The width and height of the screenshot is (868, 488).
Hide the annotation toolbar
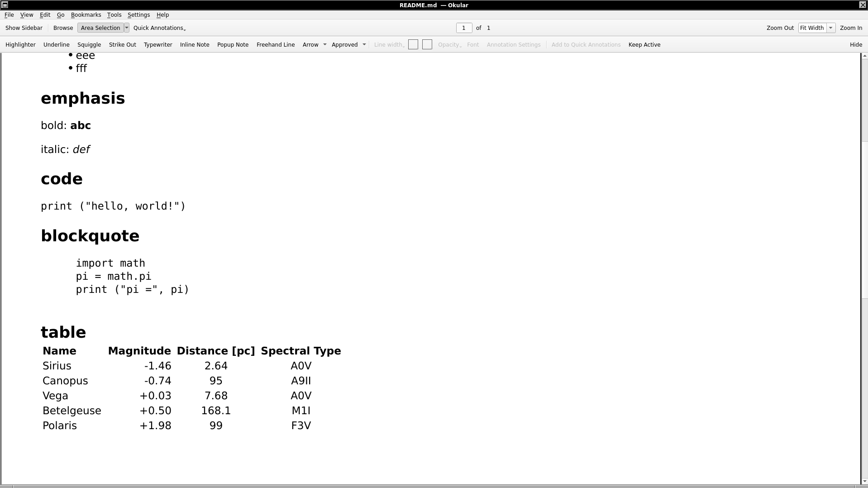pyautogui.click(x=855, y=45)
